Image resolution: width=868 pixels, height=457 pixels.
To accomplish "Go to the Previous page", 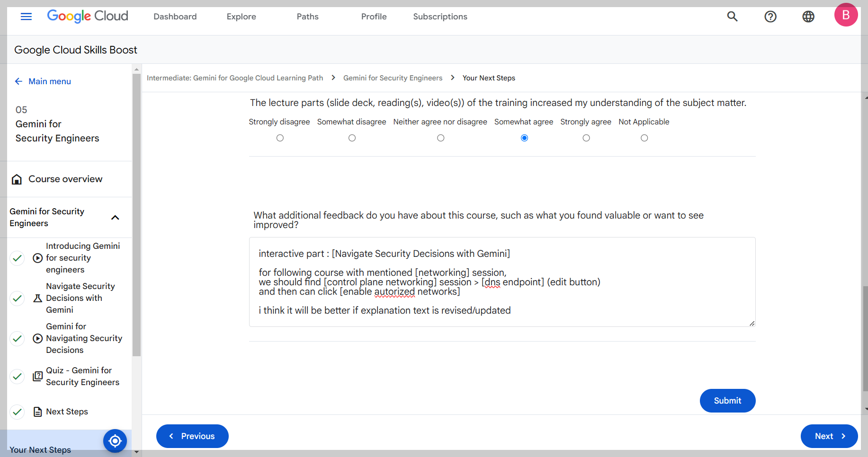I will pyautogui.click(x=192, y=436).
